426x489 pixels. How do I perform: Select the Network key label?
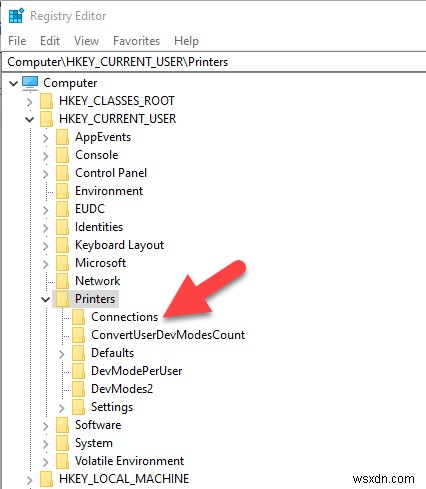97,281
